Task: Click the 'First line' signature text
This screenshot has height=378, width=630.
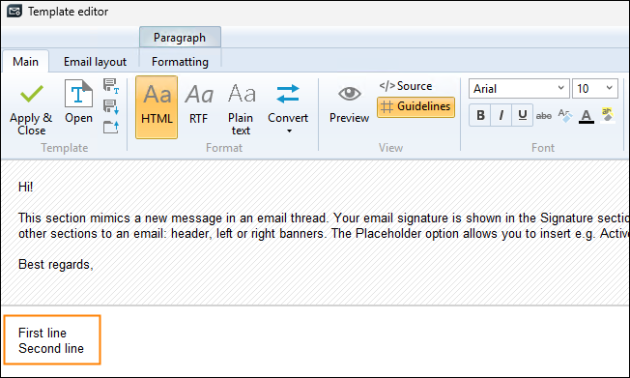Action: click(42, 333)
